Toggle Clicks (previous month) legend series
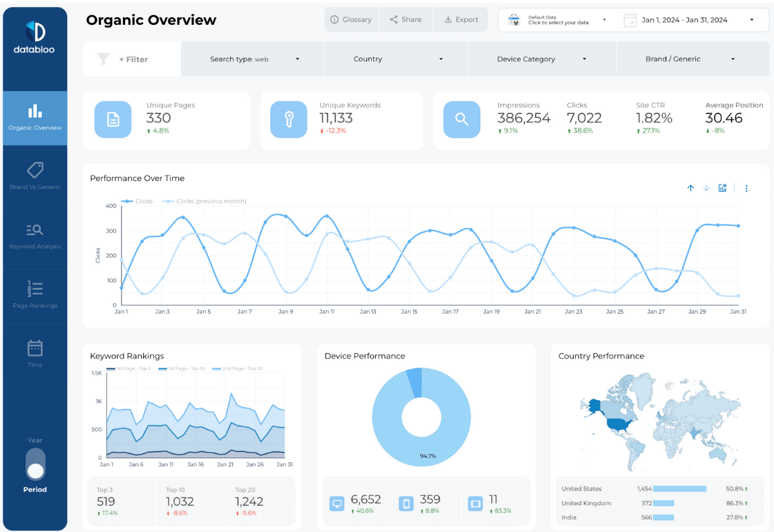 tap(205, 201)
